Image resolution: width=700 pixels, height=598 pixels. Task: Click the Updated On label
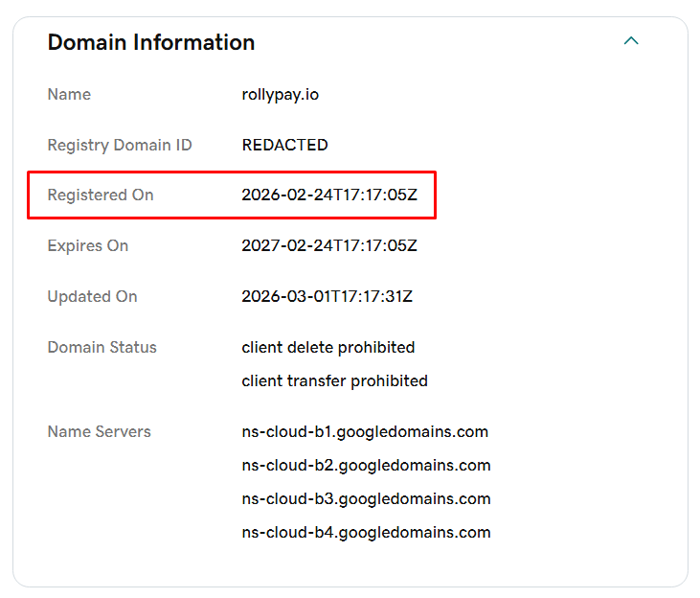tap(93, 296)
